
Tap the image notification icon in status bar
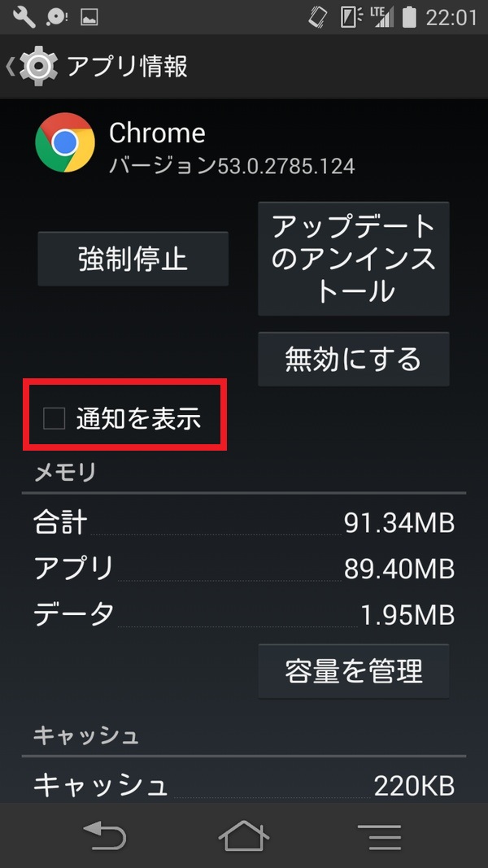click(x=89, y=17)
